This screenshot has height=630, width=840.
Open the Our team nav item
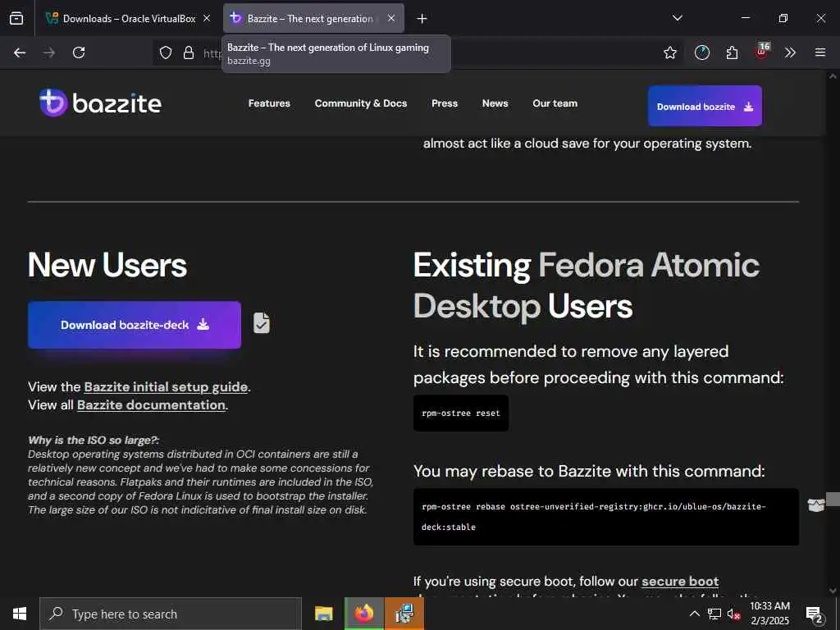pos(555,103)
